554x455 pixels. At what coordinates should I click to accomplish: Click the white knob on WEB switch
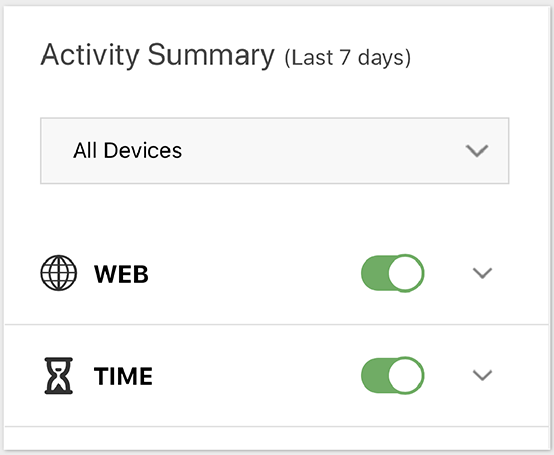(406, 273)
